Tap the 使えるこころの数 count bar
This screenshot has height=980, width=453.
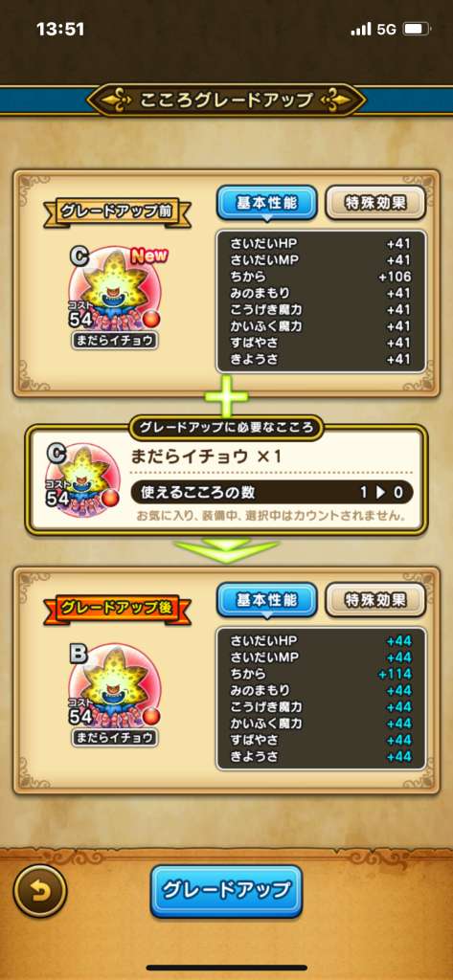pyautogui.click(x=272, y=493)
